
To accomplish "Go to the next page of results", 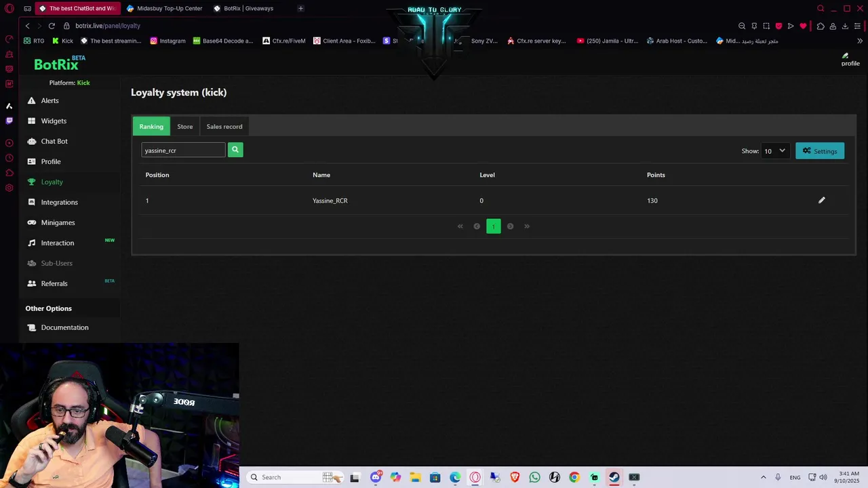I will 510,226.
